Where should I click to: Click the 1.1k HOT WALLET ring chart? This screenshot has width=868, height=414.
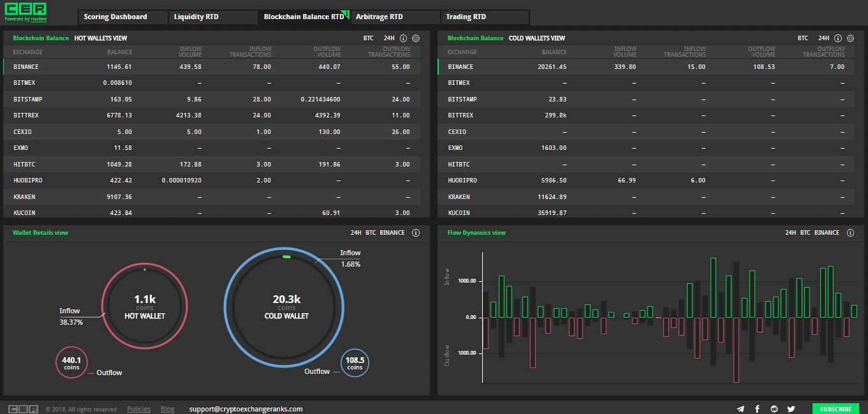145,305
